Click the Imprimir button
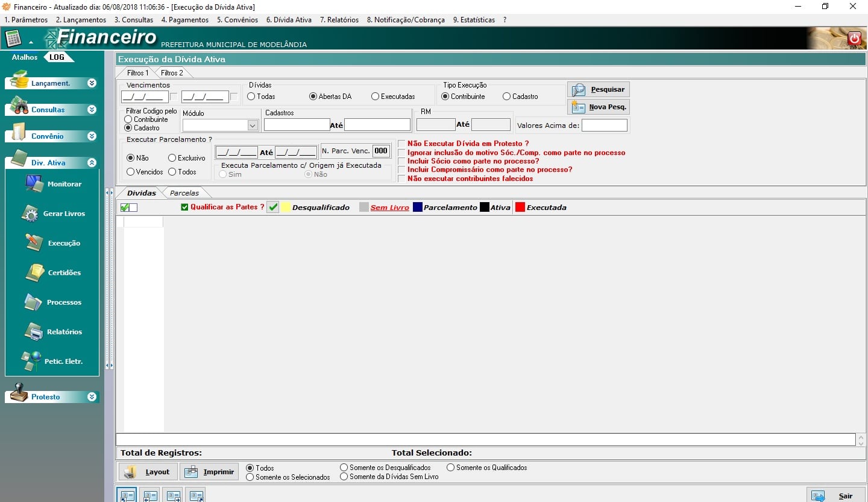The image size is (868, 502). tap(209, 472)
